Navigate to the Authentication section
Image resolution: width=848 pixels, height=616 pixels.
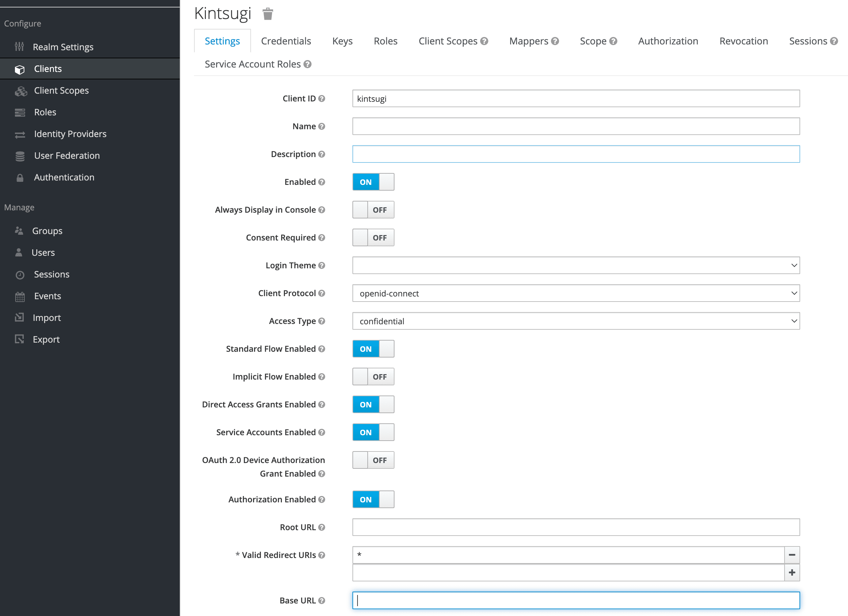[64, 177]
